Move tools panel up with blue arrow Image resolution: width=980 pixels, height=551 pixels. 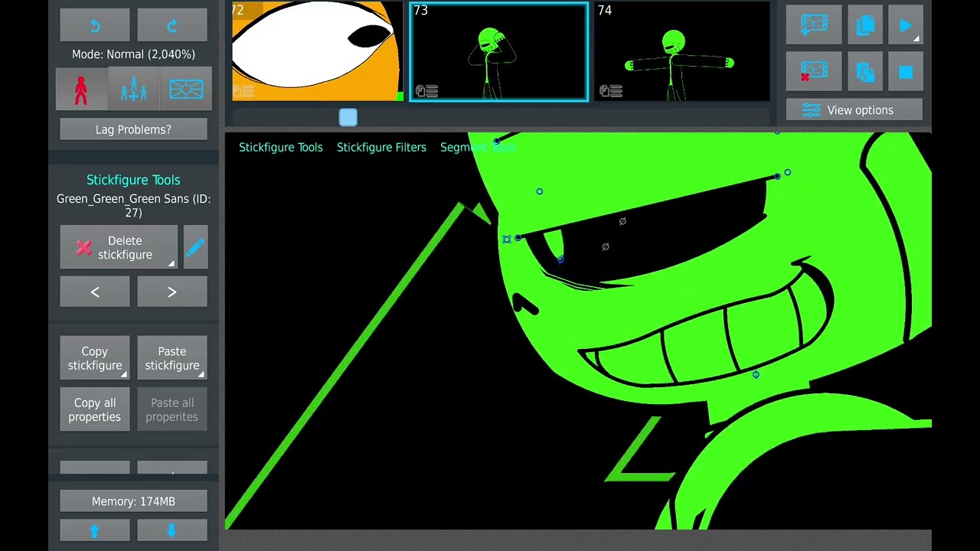[95, 530]
